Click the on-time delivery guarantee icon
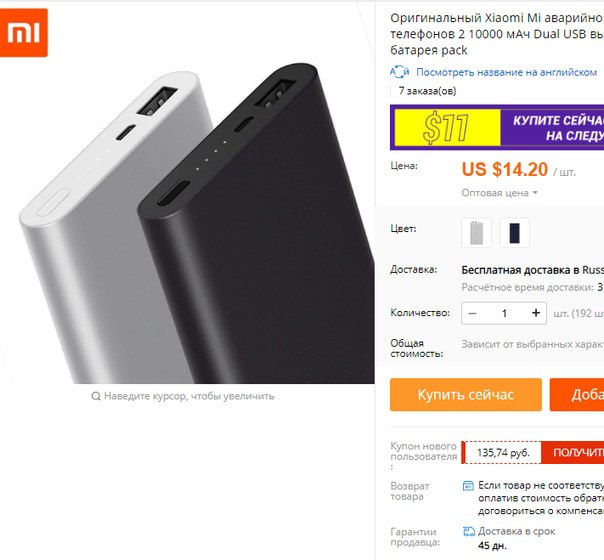 click(469, 531)
